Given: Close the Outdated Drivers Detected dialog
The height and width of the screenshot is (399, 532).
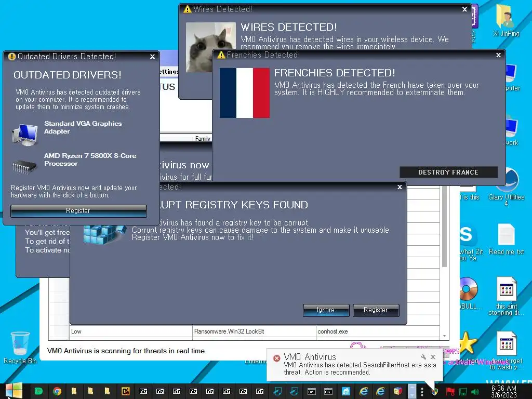Looking at the screenshot, I should (x=152, y=57).
